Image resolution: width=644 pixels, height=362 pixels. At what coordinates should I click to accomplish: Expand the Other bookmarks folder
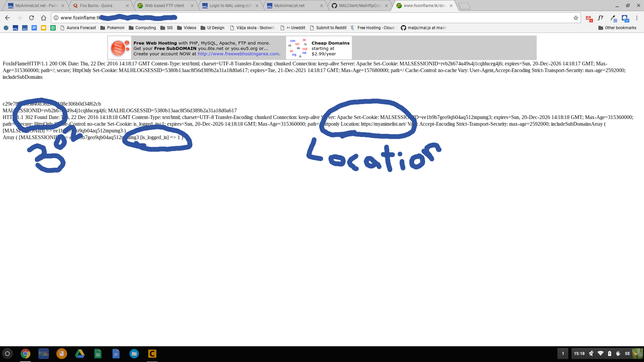[617, 28]
